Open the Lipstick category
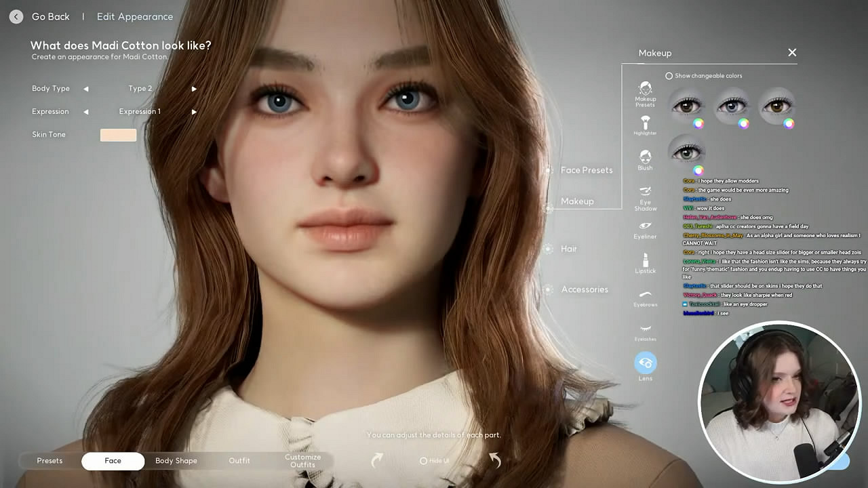 tap(645, 261)
